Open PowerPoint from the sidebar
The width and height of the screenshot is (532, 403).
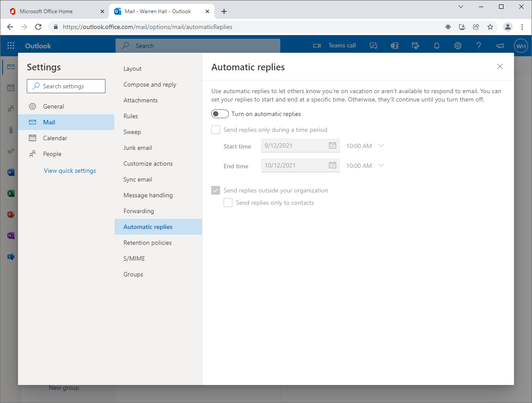click(11, 214)
